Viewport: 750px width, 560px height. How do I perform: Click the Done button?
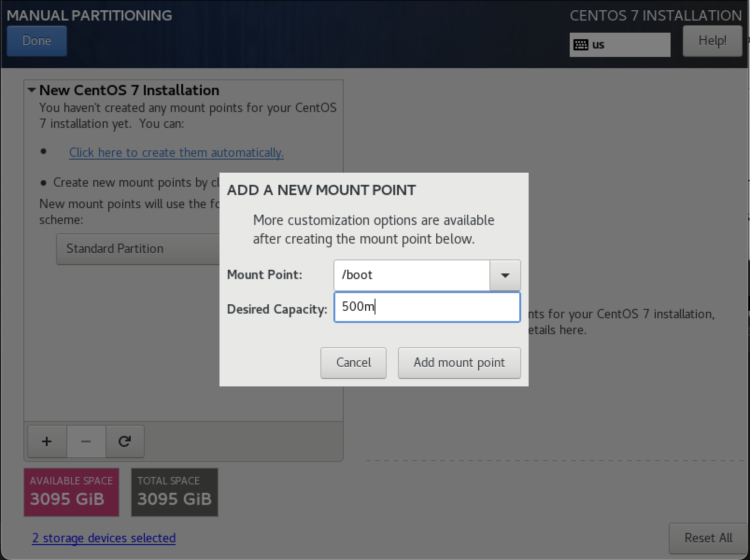click(x=36, y=41)
